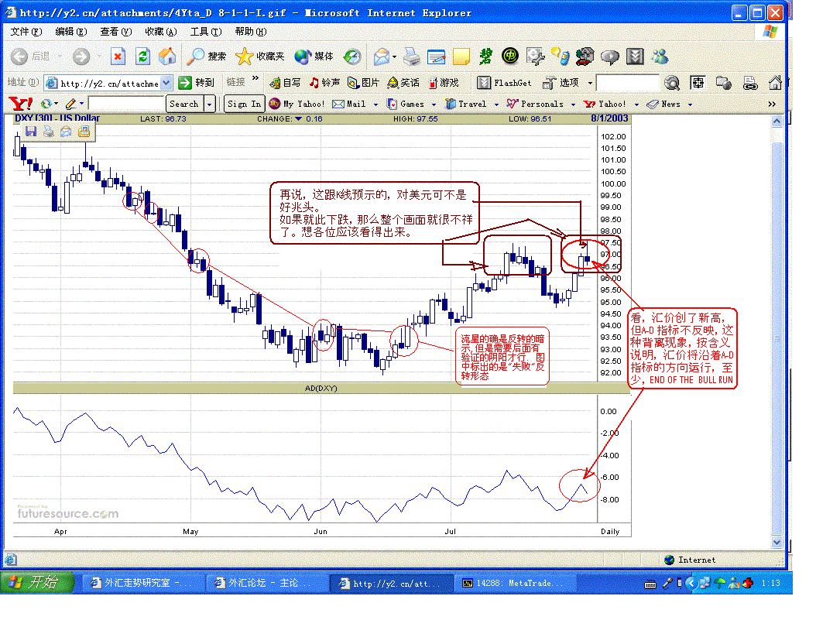Click the magnifier search icon beside input
Screen dimensions: 816x644
point(672,83)
